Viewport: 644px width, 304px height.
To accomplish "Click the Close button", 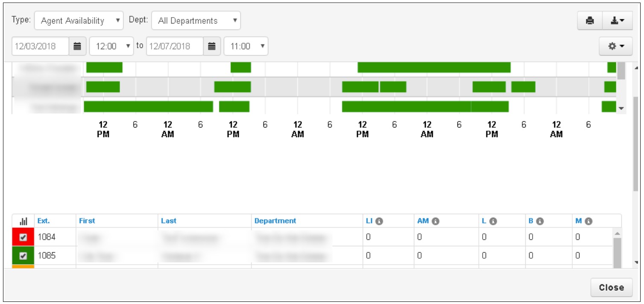I will click(x=612, y=288).
